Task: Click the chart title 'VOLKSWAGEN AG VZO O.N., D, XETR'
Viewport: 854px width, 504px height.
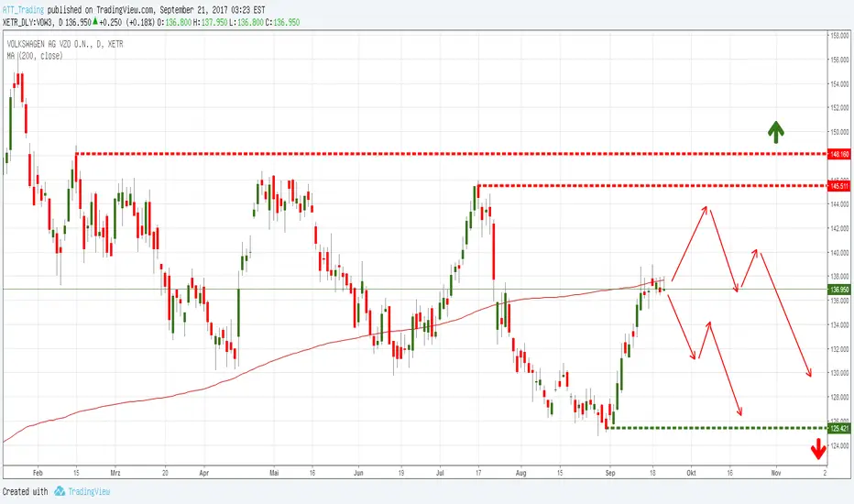Action: pyautogui.click(x=65, y=44)
